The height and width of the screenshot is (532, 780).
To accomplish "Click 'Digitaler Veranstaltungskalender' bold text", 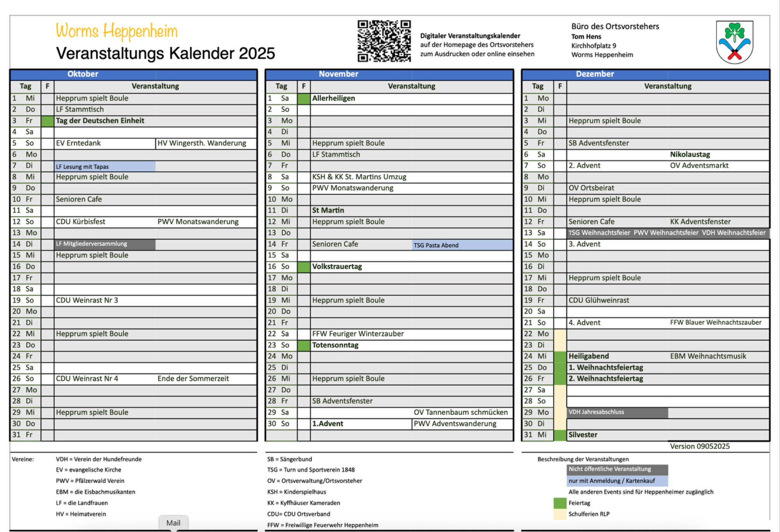I will pos(470,36).
